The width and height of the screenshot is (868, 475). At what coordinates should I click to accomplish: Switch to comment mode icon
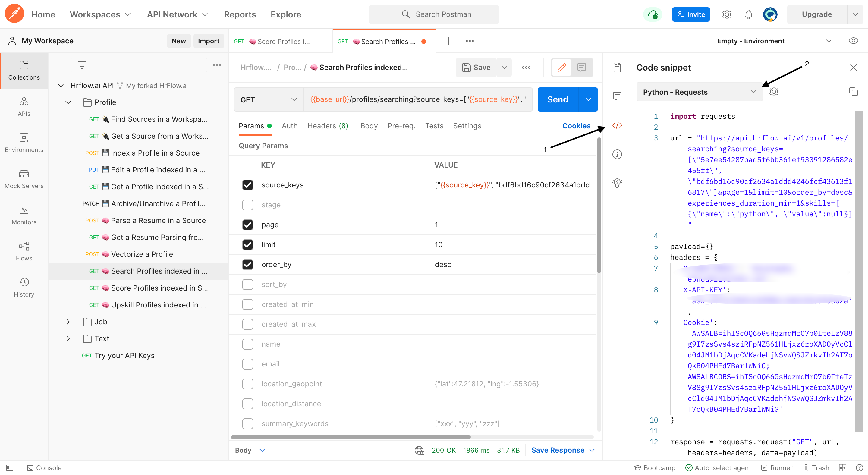[582, 68]
